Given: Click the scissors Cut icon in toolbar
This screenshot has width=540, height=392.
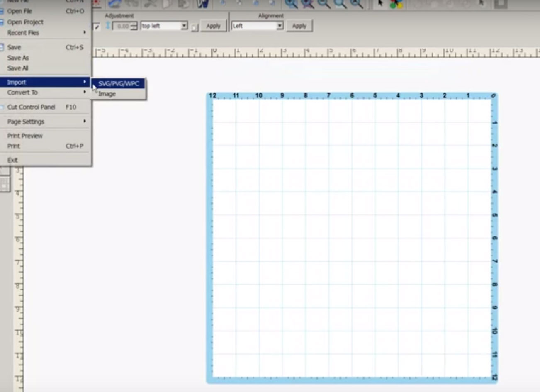Looking at the screenshot, I should tap(150, 4).
